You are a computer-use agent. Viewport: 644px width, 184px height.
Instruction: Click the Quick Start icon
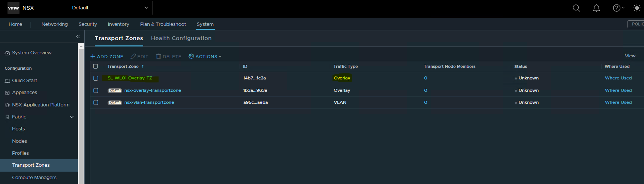7,81
